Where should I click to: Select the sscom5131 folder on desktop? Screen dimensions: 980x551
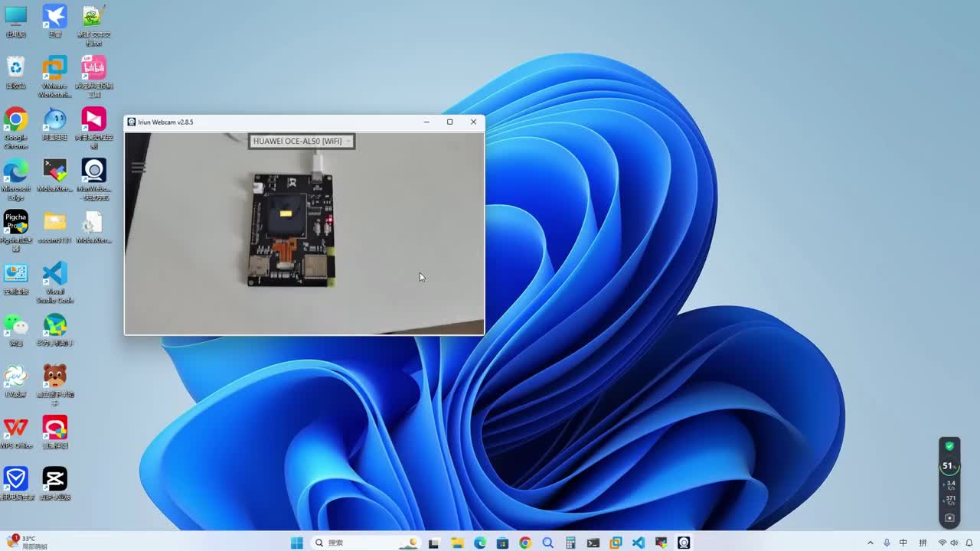[x=54, y=227]
